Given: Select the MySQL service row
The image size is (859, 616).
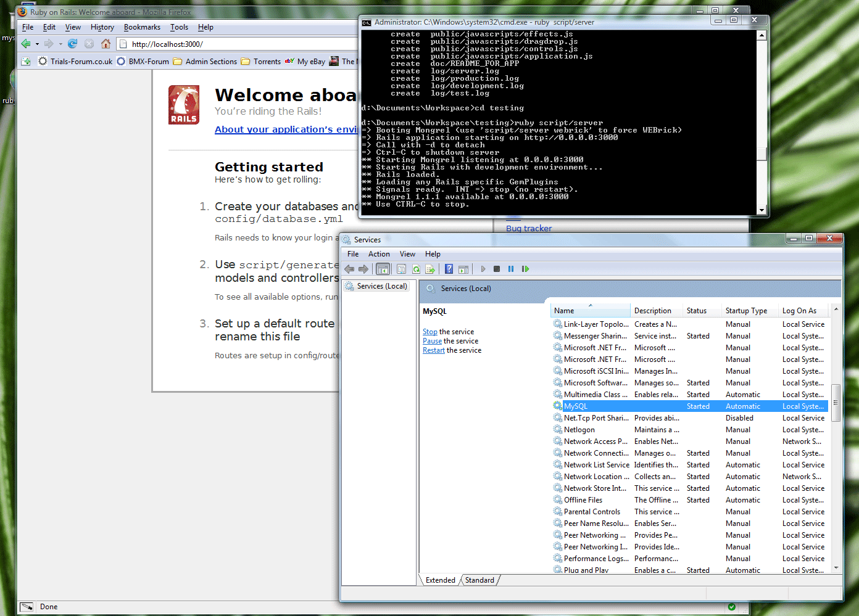Looking at the screenshot, I should pos(689,406).
